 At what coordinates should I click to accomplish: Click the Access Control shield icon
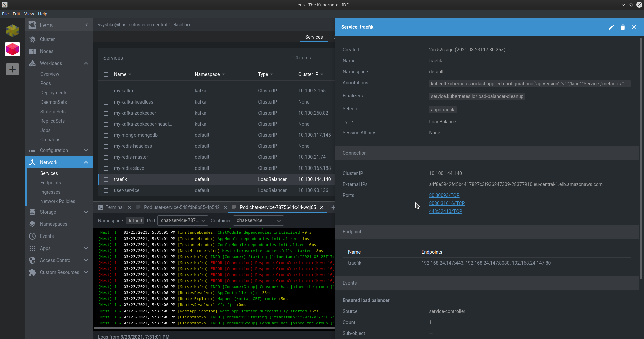tap(32, 260)
